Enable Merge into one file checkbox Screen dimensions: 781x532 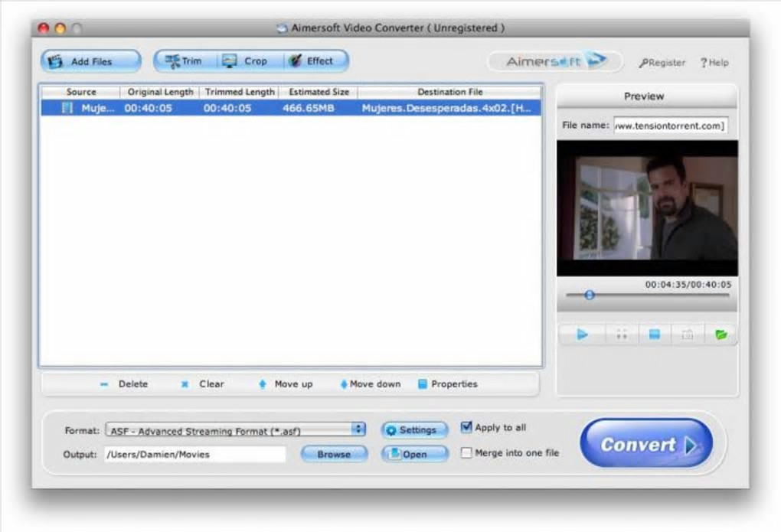click(x=466, y=453)
